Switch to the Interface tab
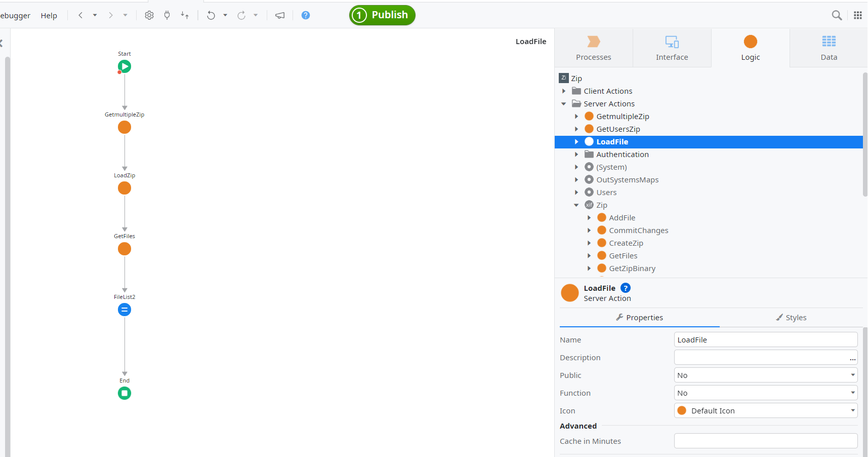The height and width of the screenshot is (457, 868). [x=672, y=48]
